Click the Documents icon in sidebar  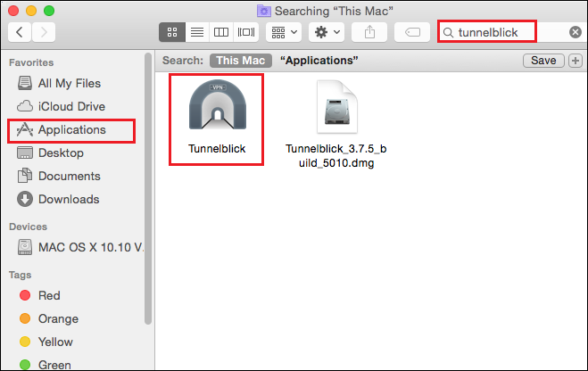pos(25,176)
